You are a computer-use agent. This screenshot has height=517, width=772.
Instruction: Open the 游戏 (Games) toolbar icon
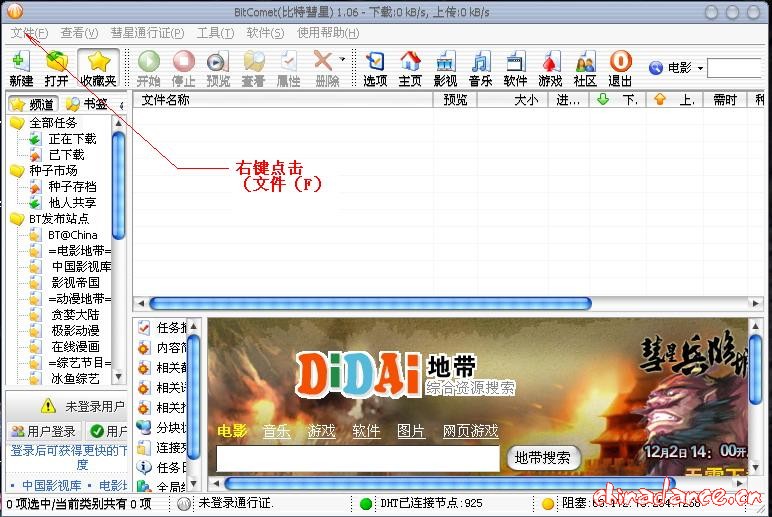(x=550, y=68)
